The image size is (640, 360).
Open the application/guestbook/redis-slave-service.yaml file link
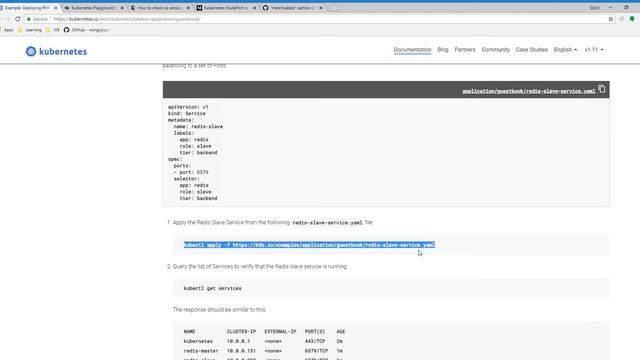click(529, 91)
